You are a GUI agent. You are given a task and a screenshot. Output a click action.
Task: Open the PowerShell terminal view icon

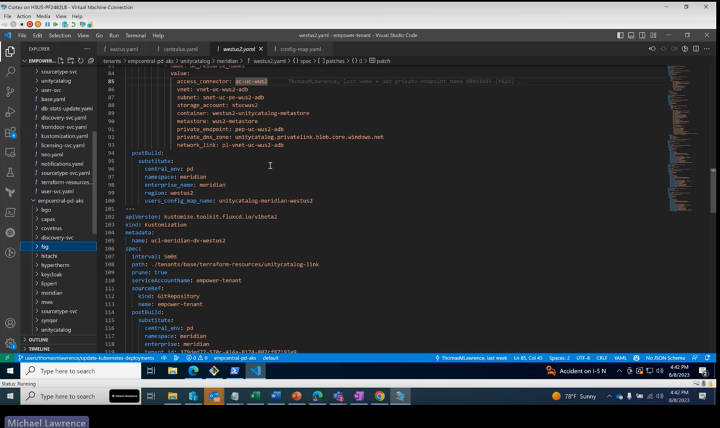coord(10,212)
